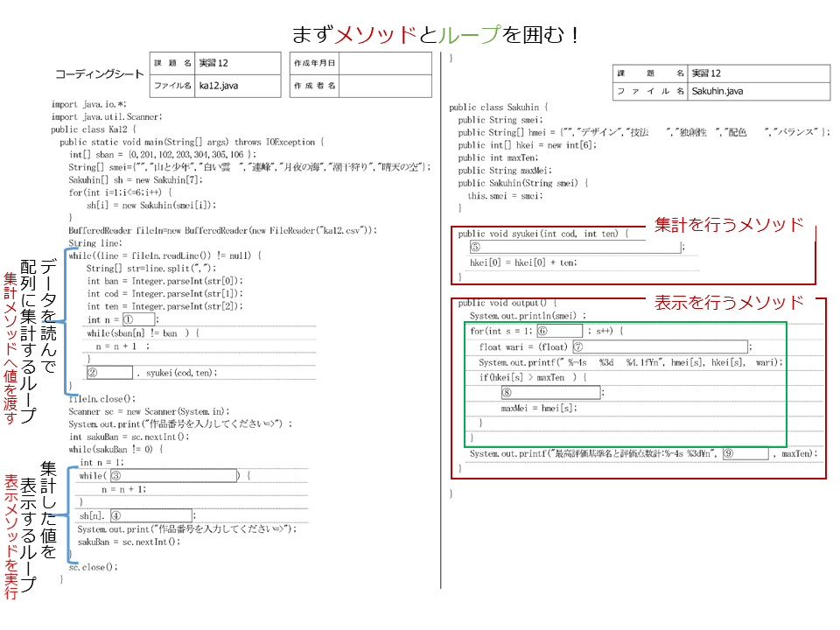Click "this.smei = smei;"
This screenshot has height=630, width=840.
(x=505, y=196)
